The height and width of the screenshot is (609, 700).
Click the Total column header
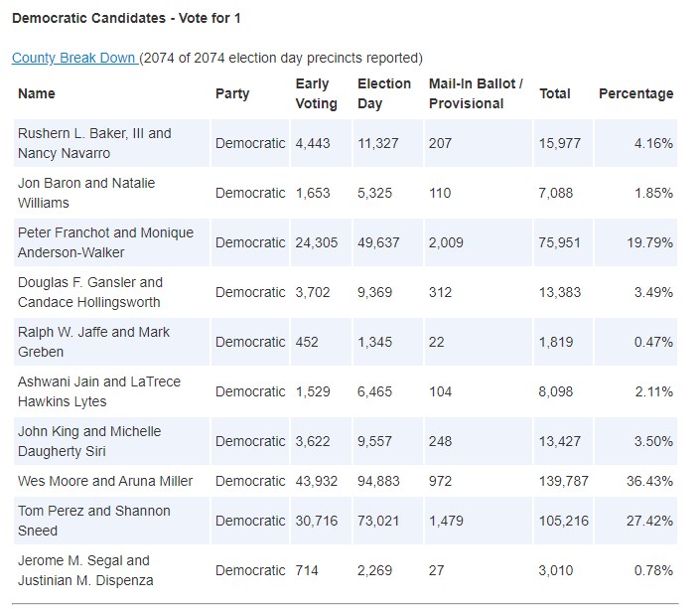click(555, 93)
